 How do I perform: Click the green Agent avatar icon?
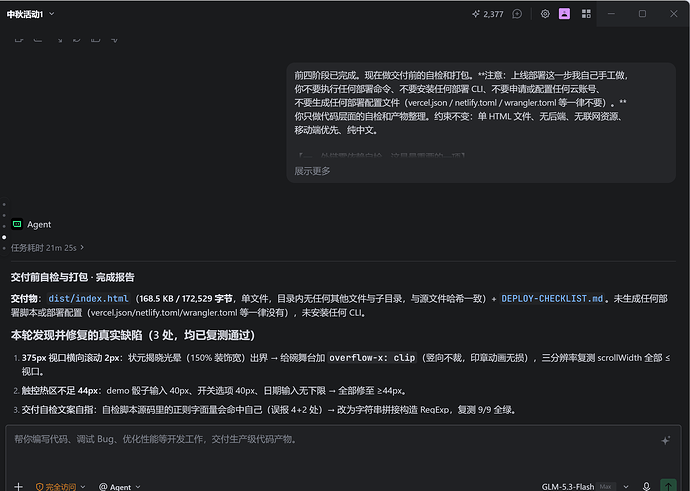click(17, 224)
